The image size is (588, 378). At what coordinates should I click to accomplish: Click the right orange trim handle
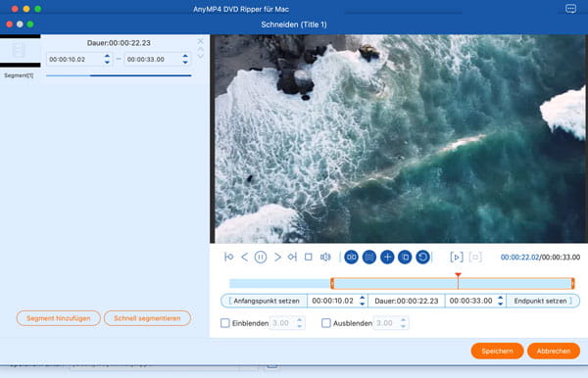point(572,284)
